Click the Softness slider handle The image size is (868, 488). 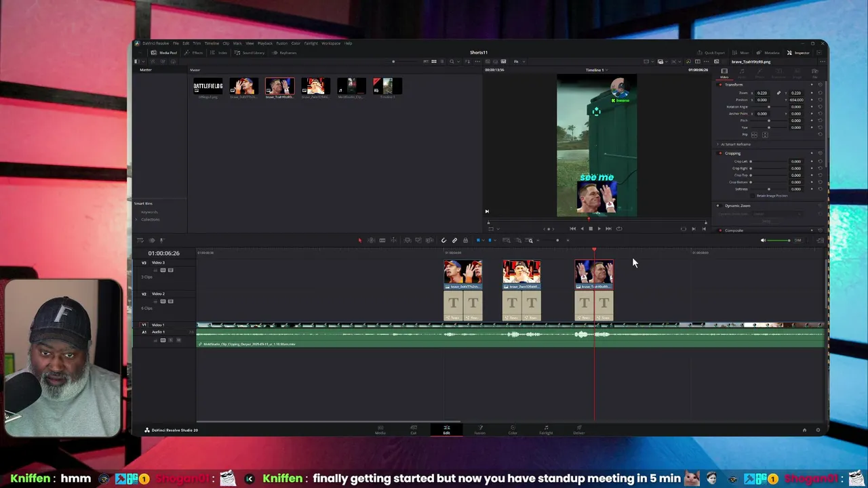(x=768, y=188)
